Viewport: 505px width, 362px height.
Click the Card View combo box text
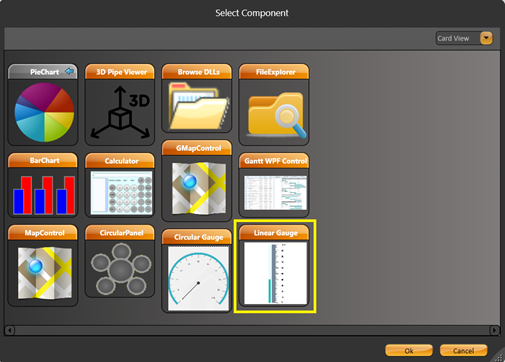(x=453, y=38)
